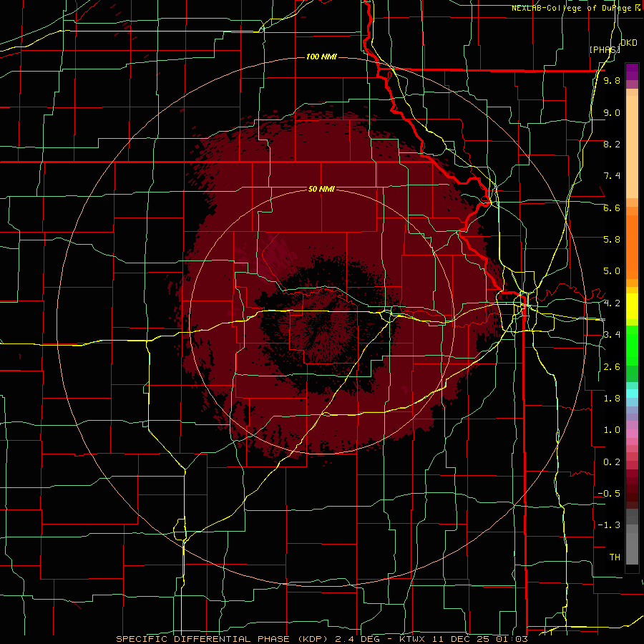Click the 9.8 color scale value
The width and height of the screenshot is (644, 644).
(x=612, y=81)
